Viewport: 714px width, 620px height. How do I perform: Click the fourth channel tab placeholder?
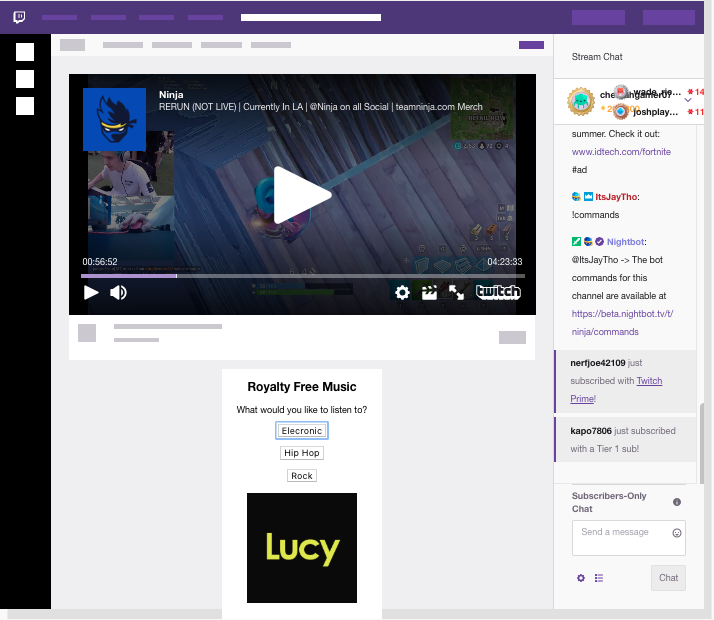tap(271, 45)
